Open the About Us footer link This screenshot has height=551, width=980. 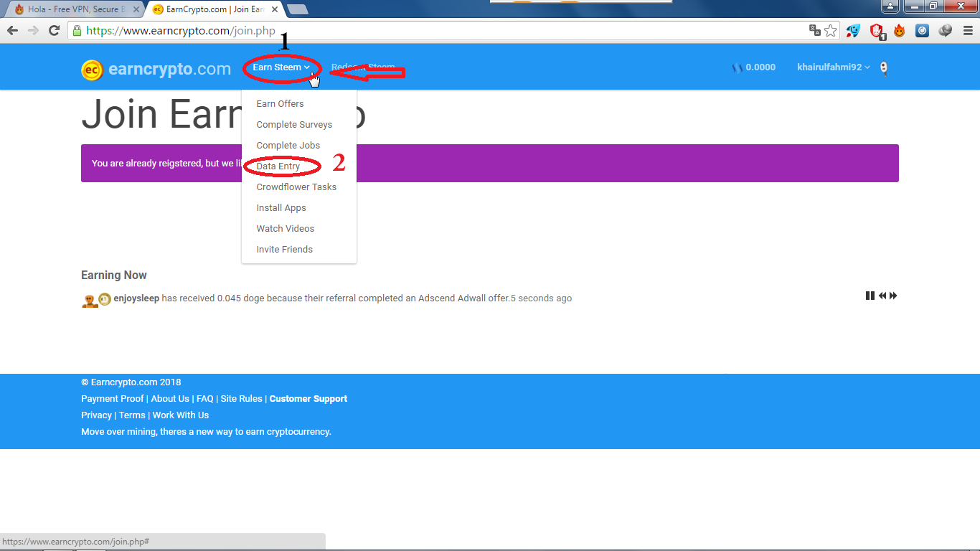(x=170, y=399)
